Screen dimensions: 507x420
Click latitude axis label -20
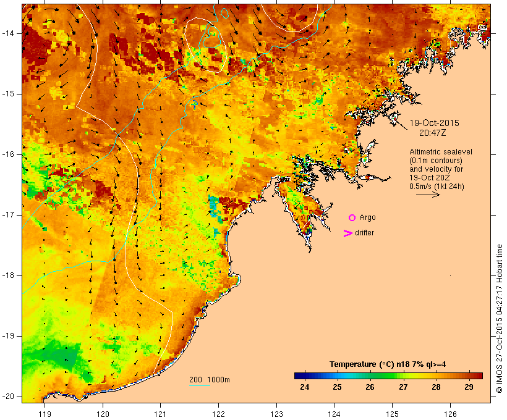7,397
